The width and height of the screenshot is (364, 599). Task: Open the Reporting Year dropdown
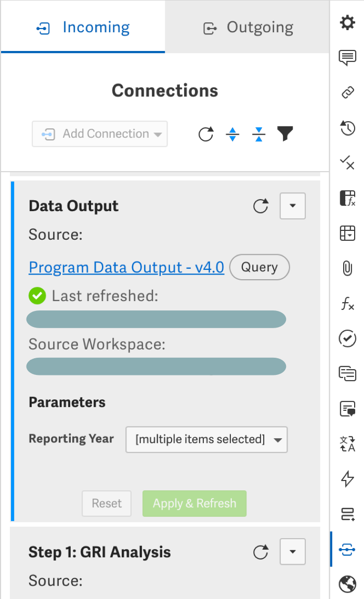206,439
